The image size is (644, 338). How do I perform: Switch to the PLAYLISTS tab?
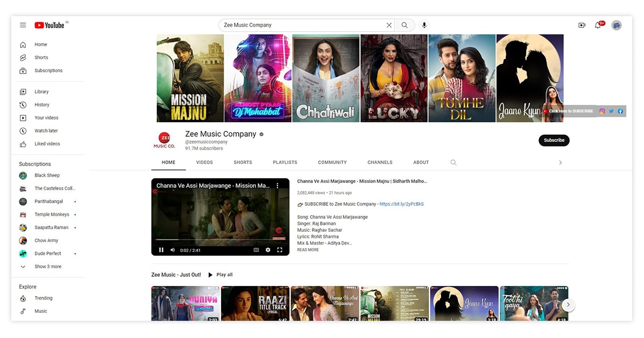pos(284,163)
